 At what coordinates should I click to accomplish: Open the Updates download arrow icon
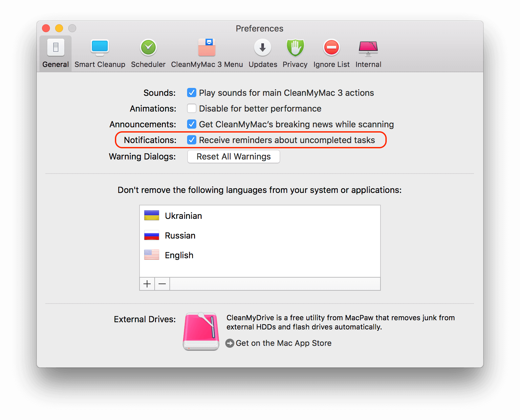point(263,47)
